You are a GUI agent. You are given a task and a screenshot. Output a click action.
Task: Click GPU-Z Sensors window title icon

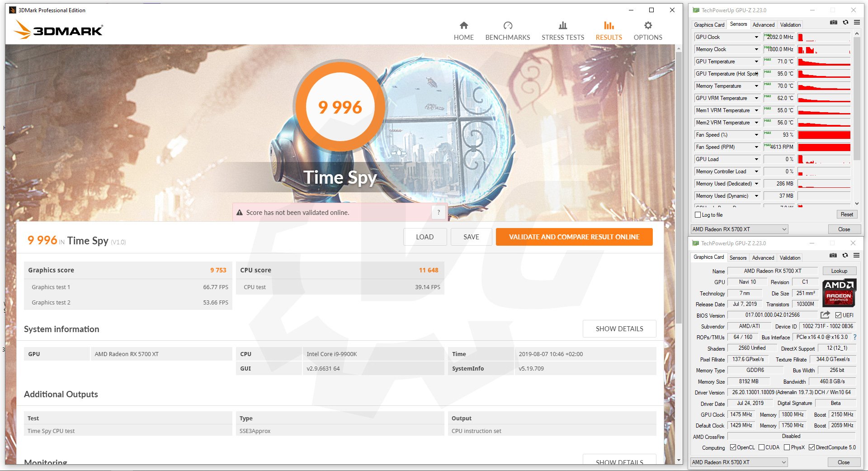[696, 10]
